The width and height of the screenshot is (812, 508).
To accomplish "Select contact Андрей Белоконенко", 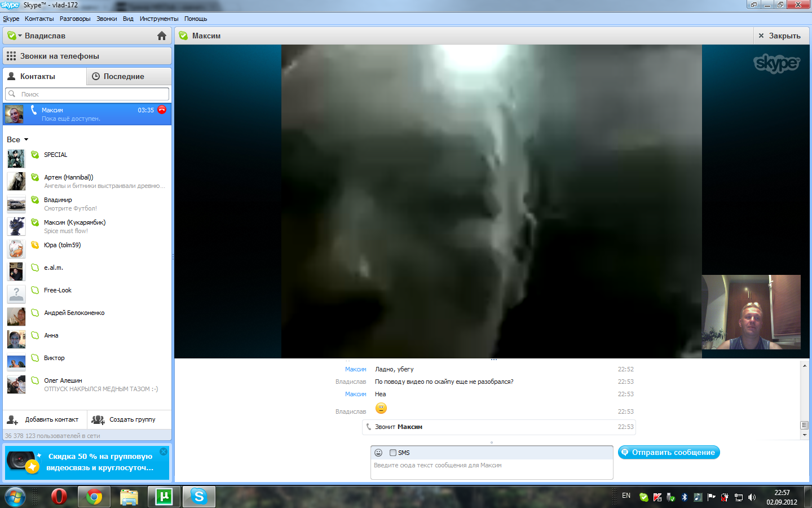I will coord(87,317).
